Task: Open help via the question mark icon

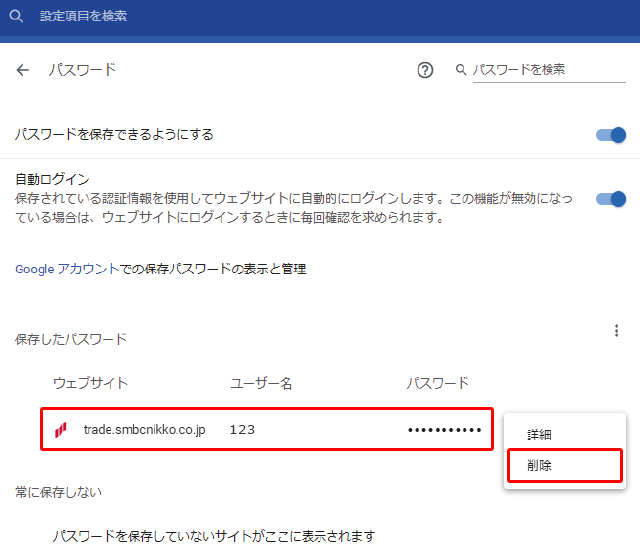Action: 425,70
